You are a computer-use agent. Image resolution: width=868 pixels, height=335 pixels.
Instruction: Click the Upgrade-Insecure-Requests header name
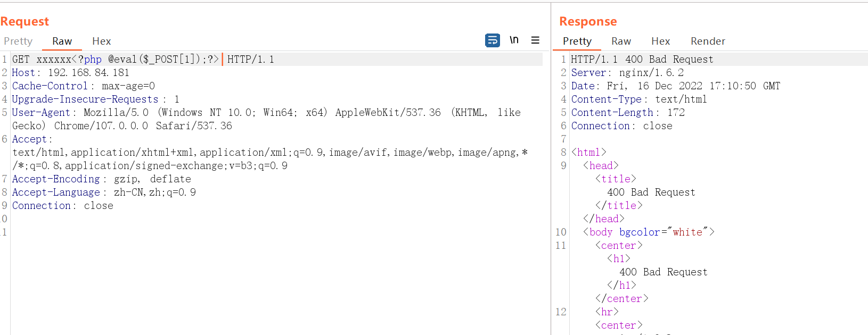pyautogui.click(x=85, y=99)
